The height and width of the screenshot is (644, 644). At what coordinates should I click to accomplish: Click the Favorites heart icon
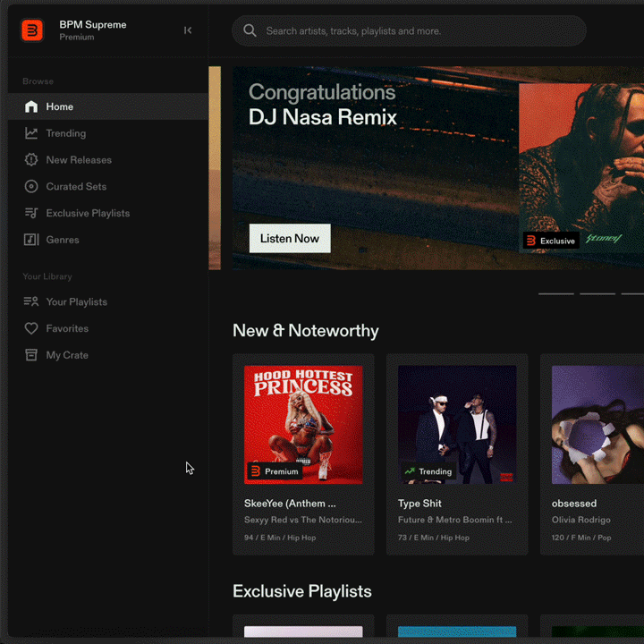tap(31, 328)
